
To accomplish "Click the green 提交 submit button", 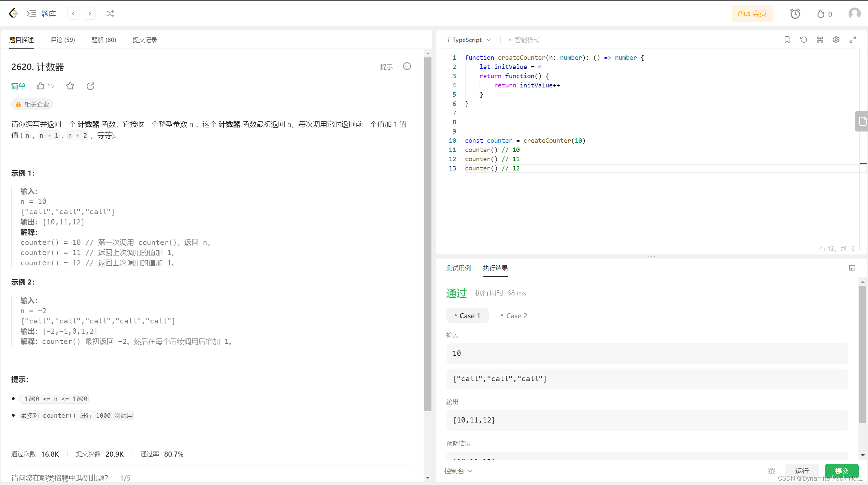I will click(x=841, y=471).
